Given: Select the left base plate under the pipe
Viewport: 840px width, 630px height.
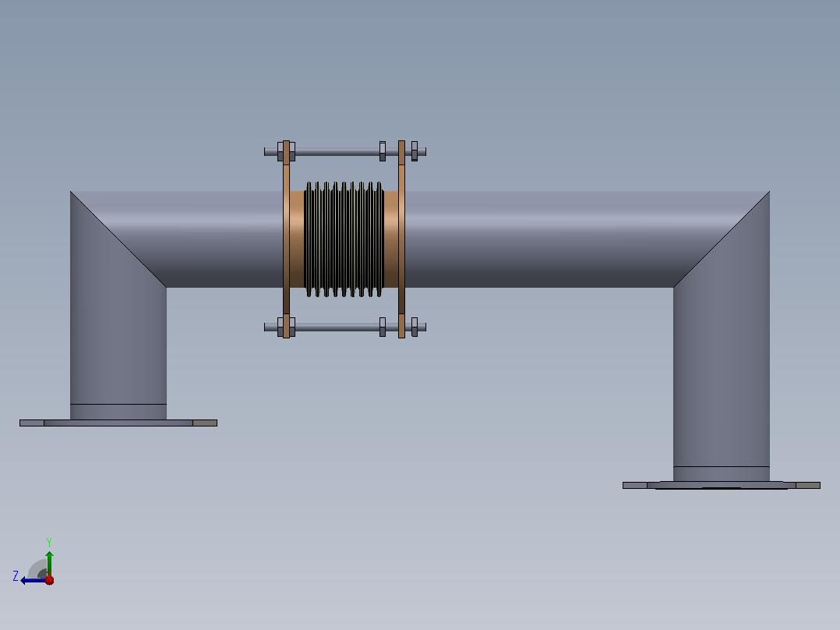Looking at the screenshot, I should 118,423.
